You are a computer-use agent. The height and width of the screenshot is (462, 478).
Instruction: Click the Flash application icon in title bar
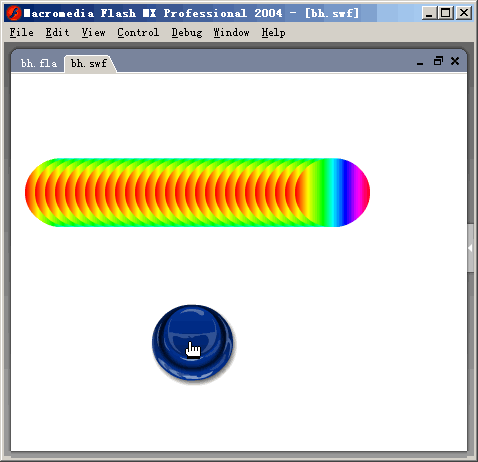point(14,13)
